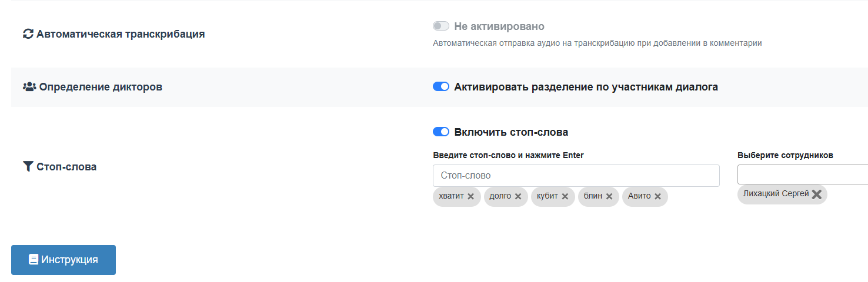The height and width of the screenshot is (282, 868).
Task: Click the automatic transcription refresh icon
Action: (28, 34)
